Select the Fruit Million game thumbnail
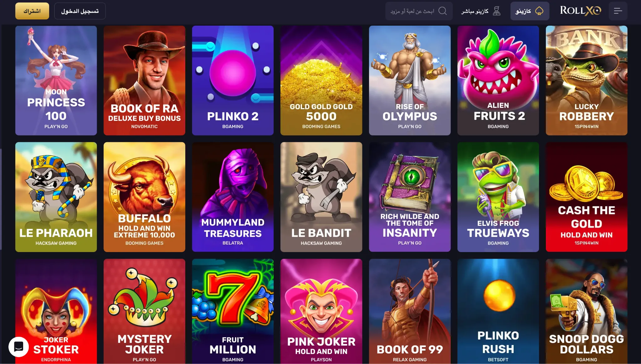The height and width of the screenshot is (364, 641). tap(233, 311)
